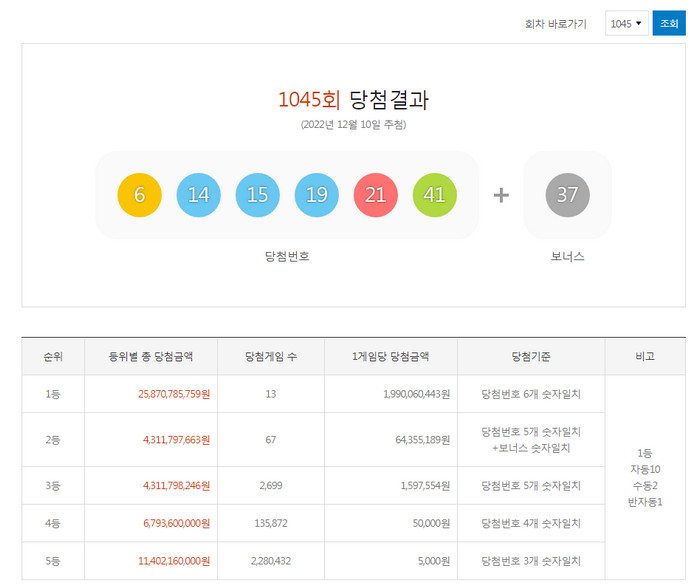Viewport: 700px width, 586px height.
Task: Click the winner count 2,699
Action: (x=271, y=486)
